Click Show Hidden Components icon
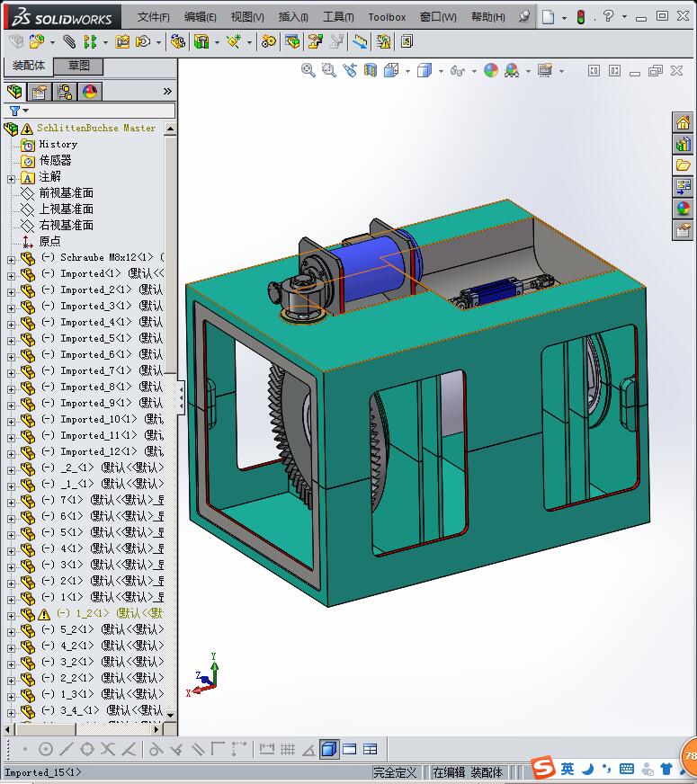The width and height of the screenshot is (697, 784). pos(177,41)
